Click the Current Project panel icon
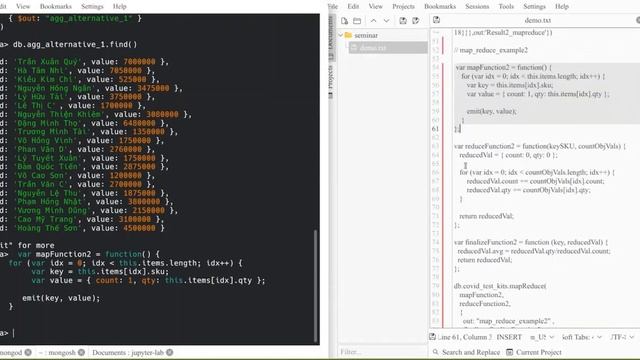 pyautogui.click(x=509, y=352)
